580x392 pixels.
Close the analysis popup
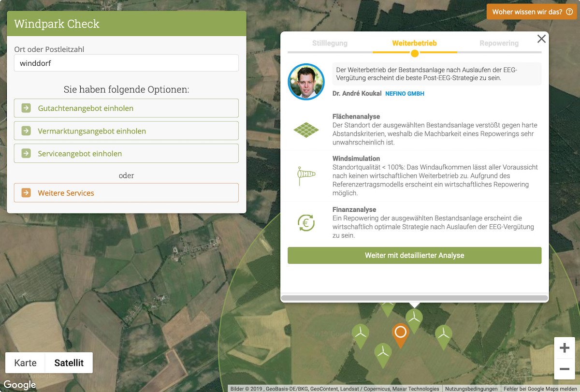click(541, 39)
